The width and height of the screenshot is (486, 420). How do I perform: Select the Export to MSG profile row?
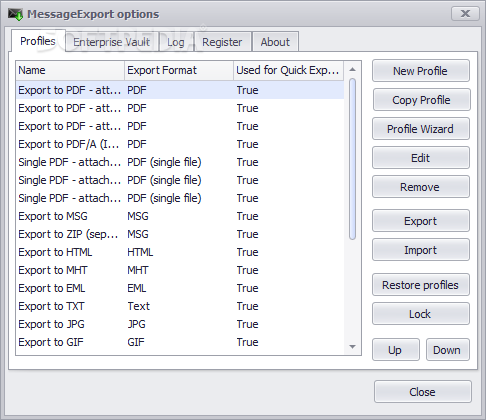click(180, 216)
